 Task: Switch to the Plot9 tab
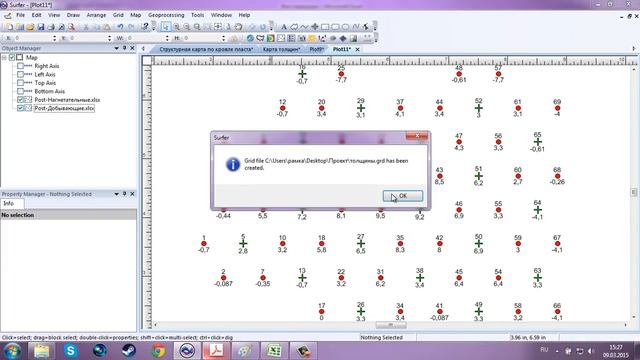(x=317, y=49)
